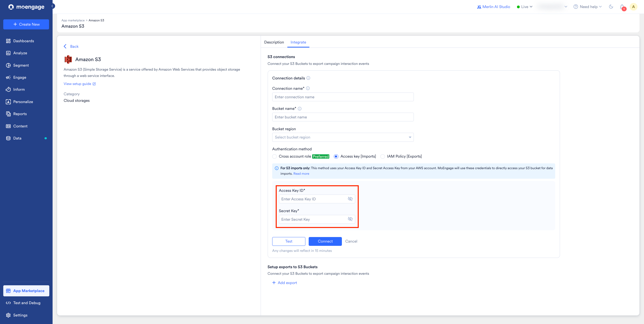The width and height of the screenshot is (644, 324).
Task: Open Merlin AI Studio
Action: [x=493, y=7]
